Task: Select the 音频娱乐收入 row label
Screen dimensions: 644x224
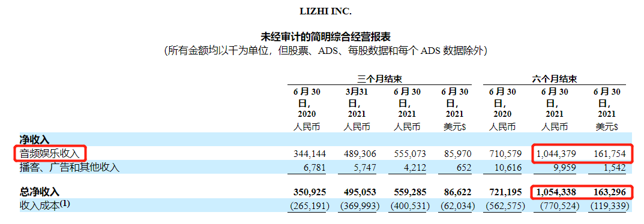Action: click(50, 154)
